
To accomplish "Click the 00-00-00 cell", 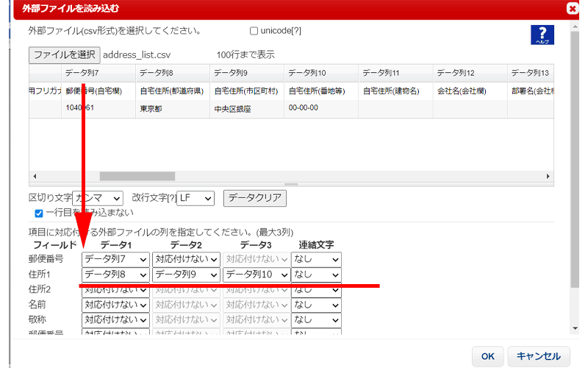I will point(321,109).
